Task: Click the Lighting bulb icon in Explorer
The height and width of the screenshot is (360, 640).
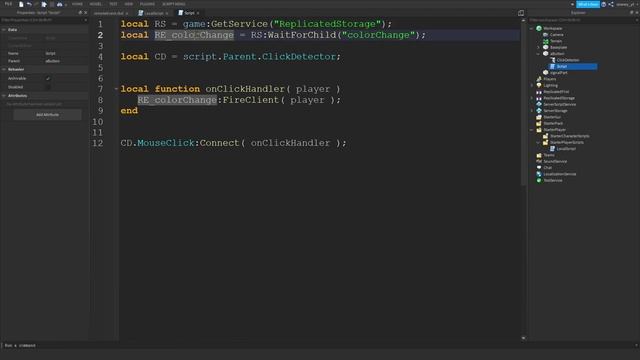Action: tap(539, 85)
